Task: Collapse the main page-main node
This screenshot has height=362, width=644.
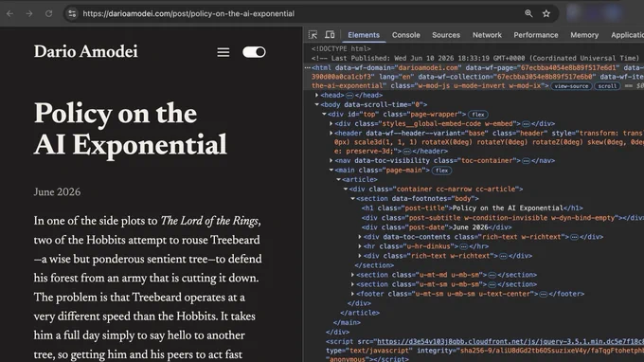Action: click(331, 171)
